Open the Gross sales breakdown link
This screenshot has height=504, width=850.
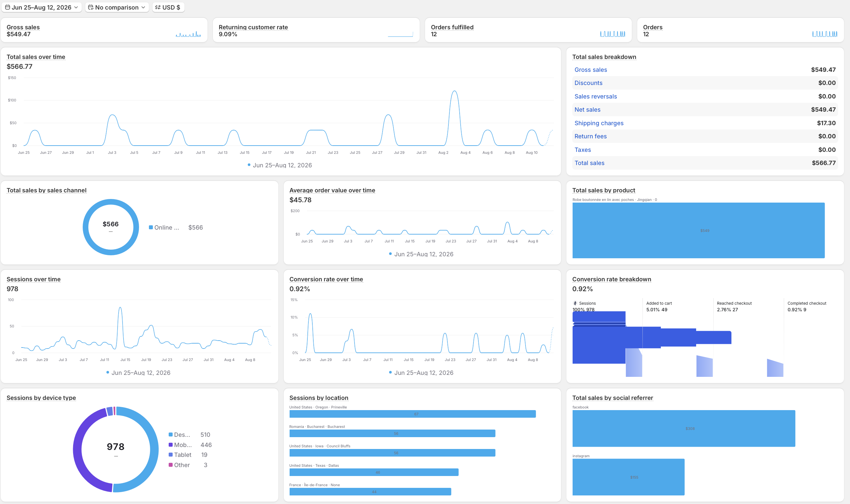(x=590, y=70)
